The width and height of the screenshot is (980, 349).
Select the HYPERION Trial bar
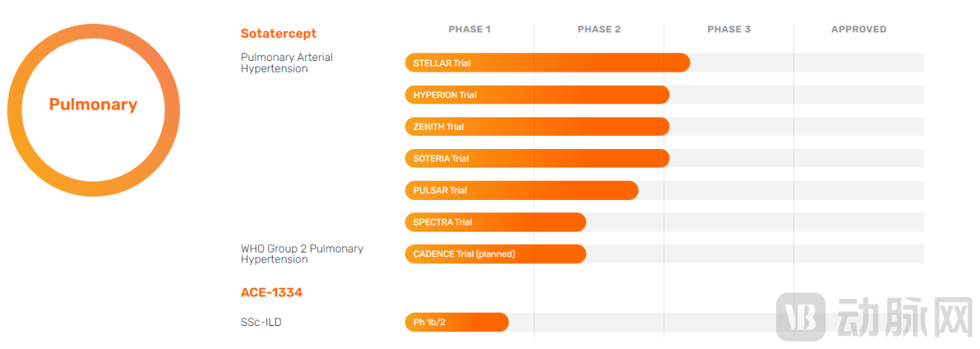coord(537,95)
